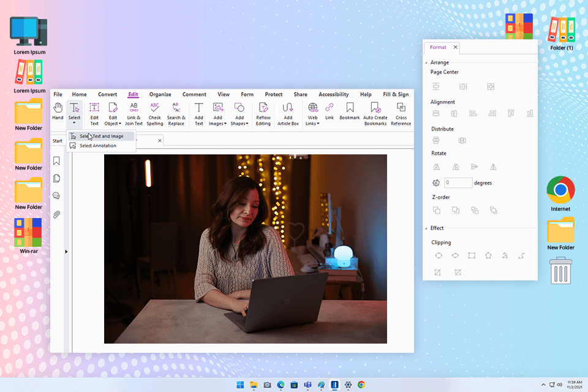Click Add Article Box tool
The width and height of the screenshot is (588, 392).
point(288,114)
